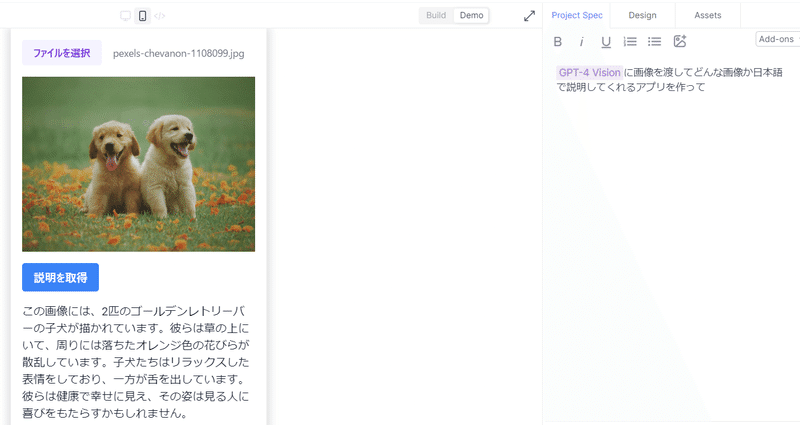The width and height of the screenshot is (800, 425).
Task: Open the Design tab
Action: 642,15
